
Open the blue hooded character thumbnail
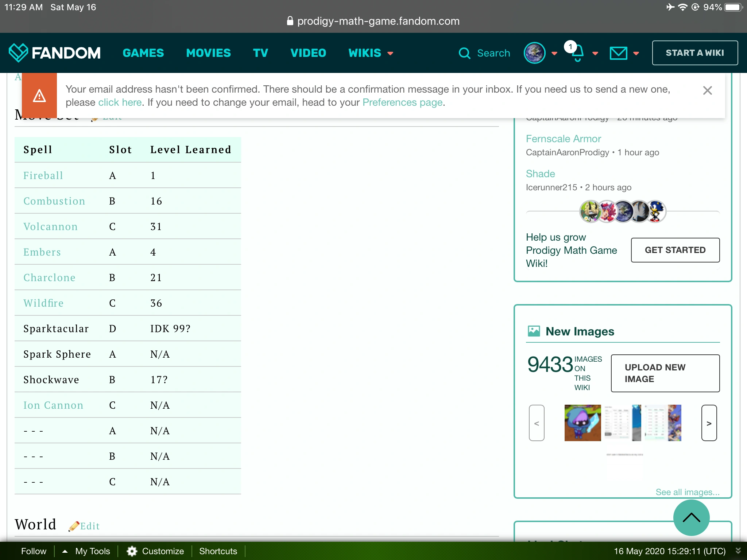coord(582,423)
